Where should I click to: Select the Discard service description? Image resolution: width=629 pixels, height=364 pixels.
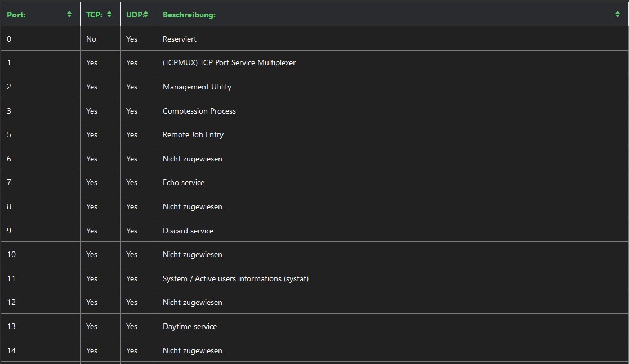188,231
